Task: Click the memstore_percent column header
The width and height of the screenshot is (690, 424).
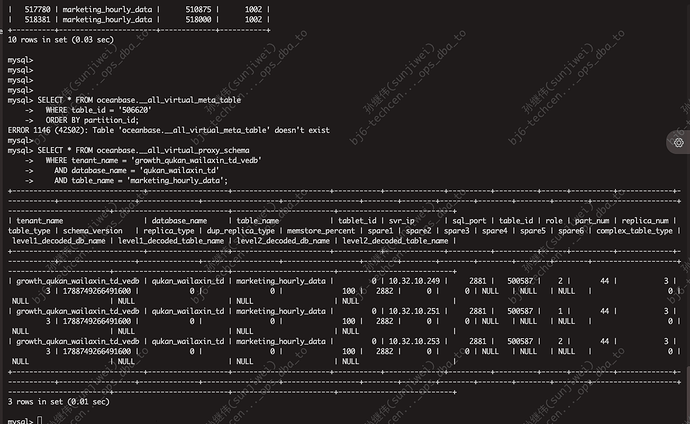Action: pos(321,231)
